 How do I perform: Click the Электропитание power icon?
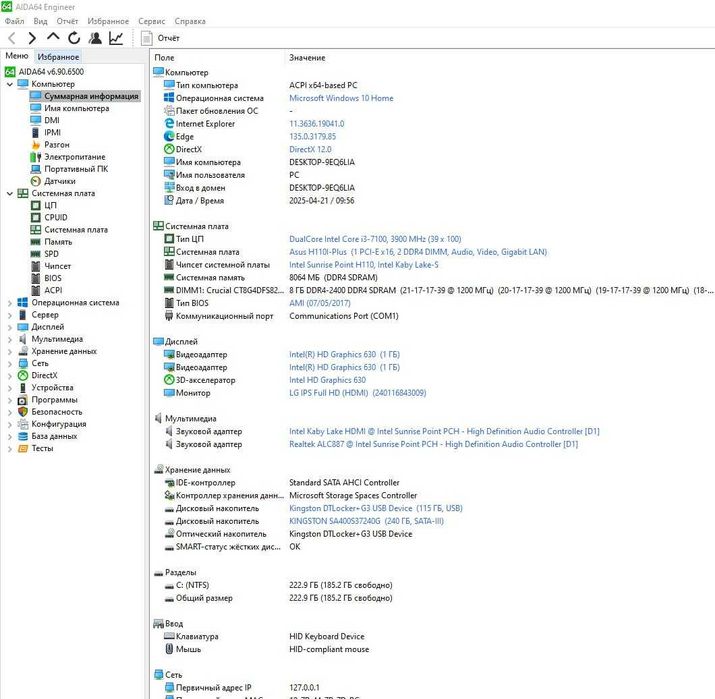click(x=36, y=157)
